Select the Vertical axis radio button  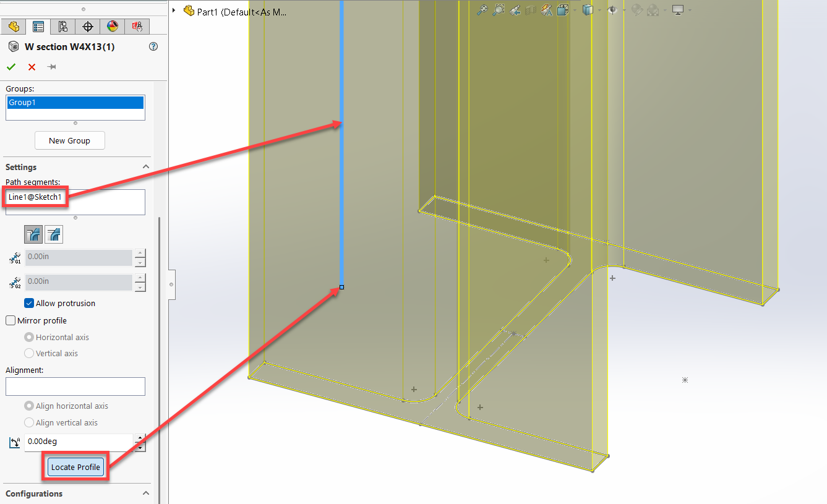(28, 353)
